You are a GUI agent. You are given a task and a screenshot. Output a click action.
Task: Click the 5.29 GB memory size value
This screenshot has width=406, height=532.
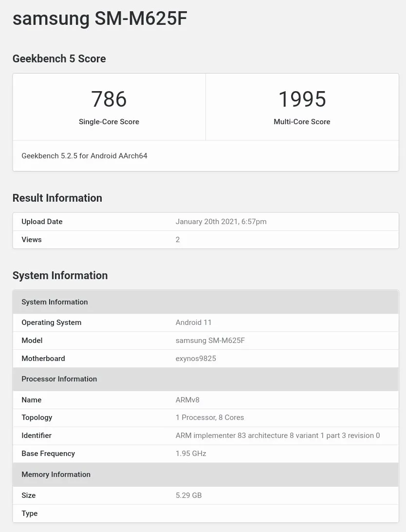(188, 495)
